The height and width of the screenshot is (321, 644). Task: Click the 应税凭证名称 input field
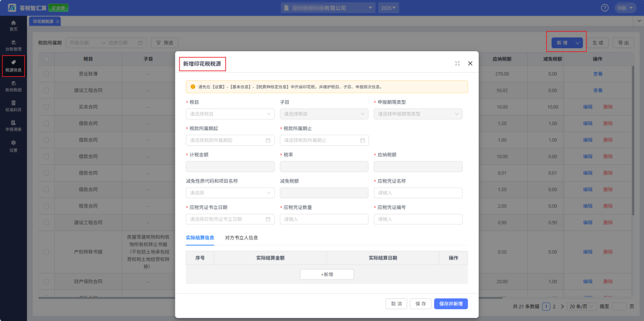coord(418,193)
